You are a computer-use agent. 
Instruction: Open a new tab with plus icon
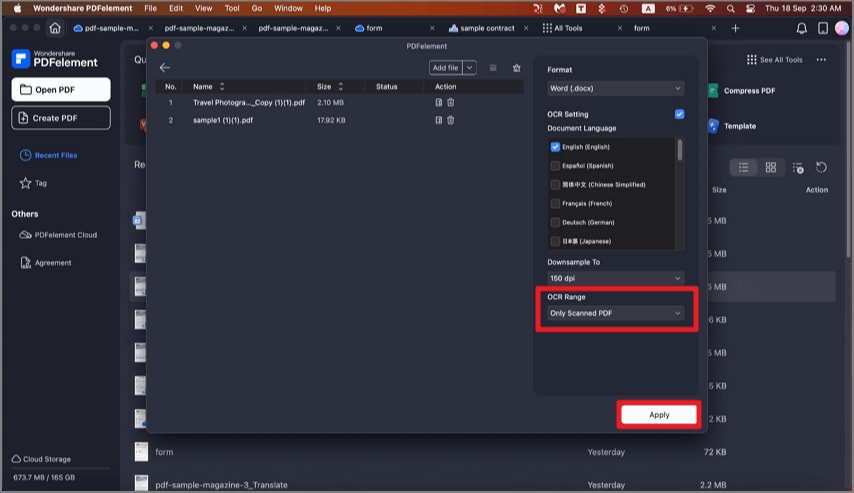coord(735,28)
